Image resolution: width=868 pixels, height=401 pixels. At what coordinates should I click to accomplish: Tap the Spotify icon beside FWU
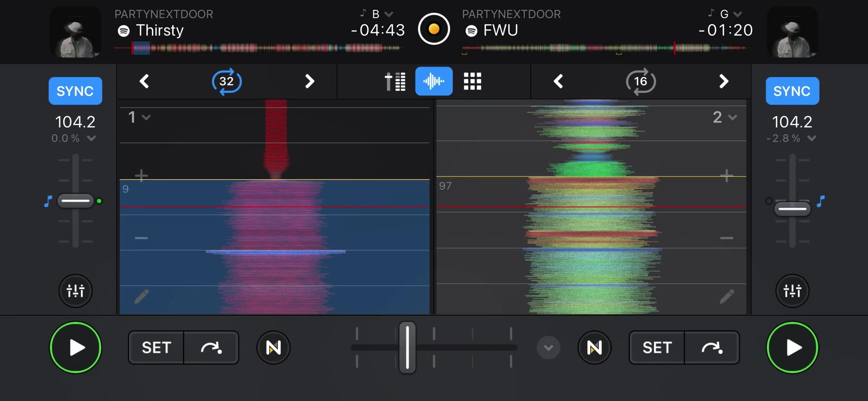471,31
